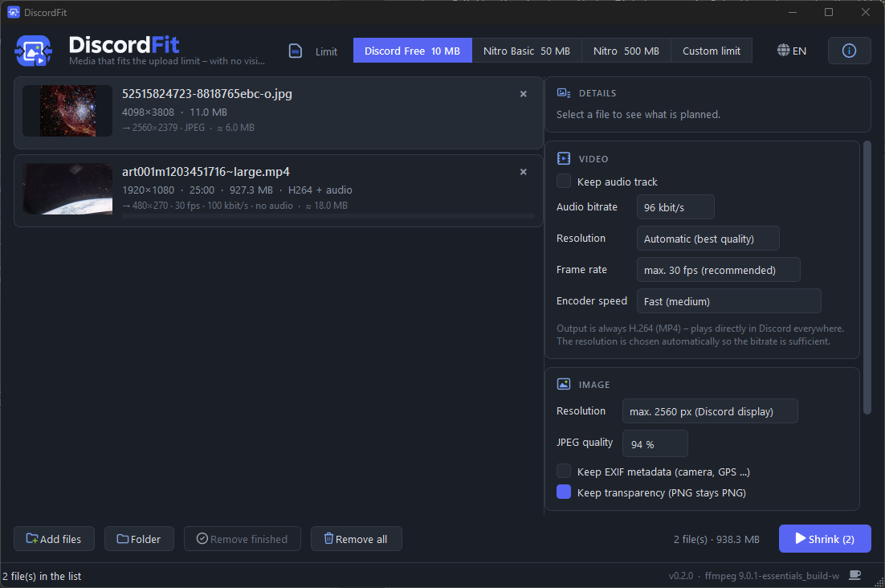This screenshot has height=588, width=885.
Task: Click 'Select a file to see what is planned.'
Action: [638, 115]
